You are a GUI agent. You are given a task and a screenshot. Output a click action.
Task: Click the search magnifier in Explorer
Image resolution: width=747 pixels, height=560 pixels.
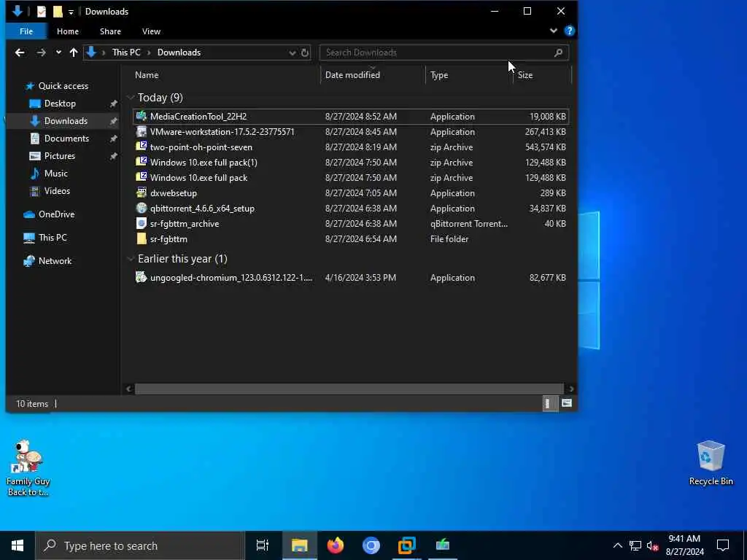[x=558, y=52]
